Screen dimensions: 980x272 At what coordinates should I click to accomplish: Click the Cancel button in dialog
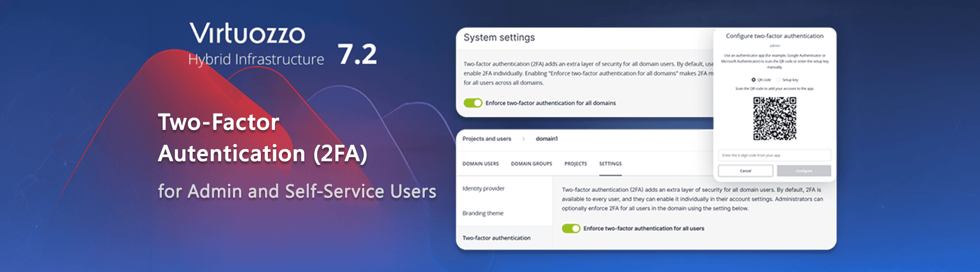[745, 171]
